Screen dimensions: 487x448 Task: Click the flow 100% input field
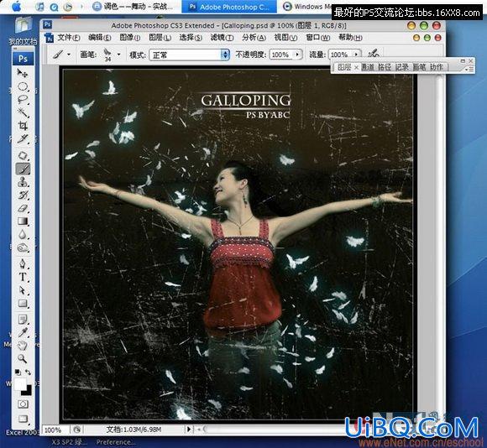[340, 55]
